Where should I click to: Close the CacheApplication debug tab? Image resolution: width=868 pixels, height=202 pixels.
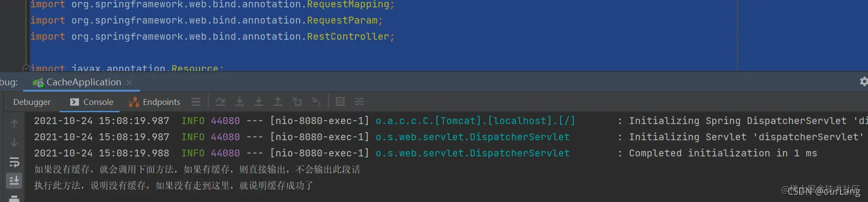(x=129, y=82)
